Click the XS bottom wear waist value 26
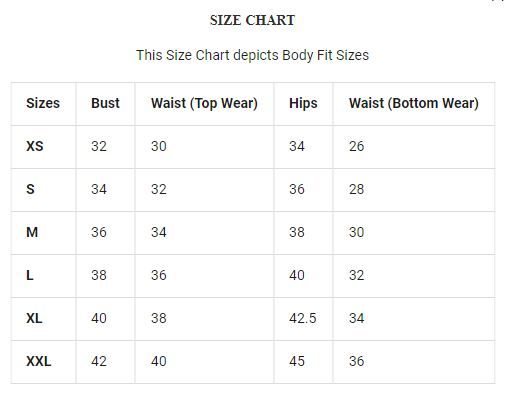The image size is (505, 397). tap(356, 146)
